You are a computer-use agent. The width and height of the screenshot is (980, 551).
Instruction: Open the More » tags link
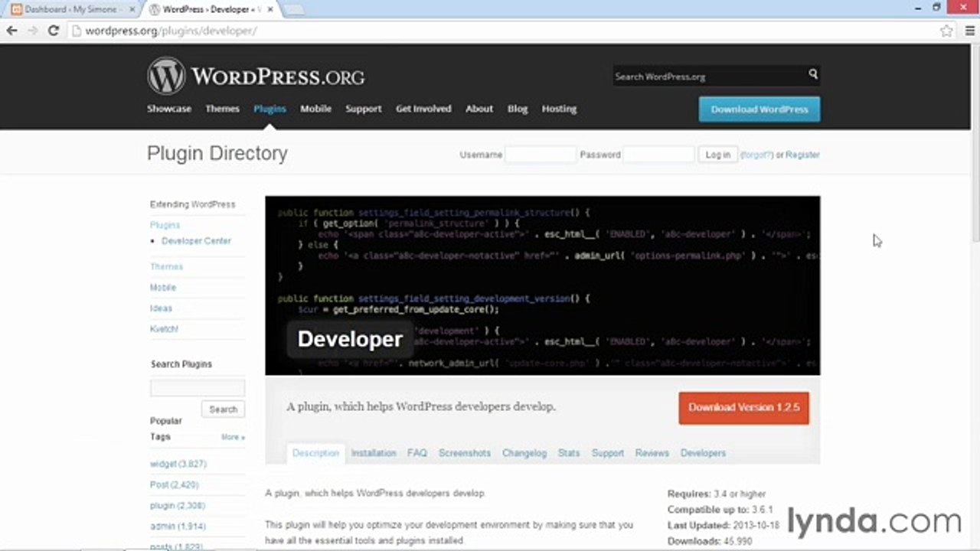click(x=233, y=437)
